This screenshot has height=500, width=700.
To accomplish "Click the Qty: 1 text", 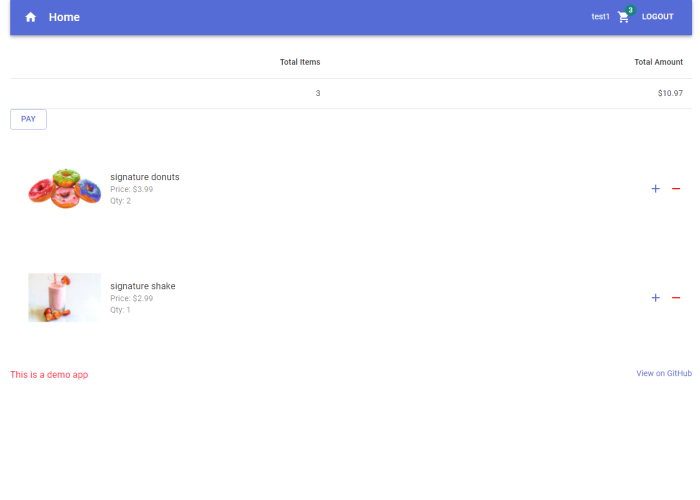I will coord(121,310).
